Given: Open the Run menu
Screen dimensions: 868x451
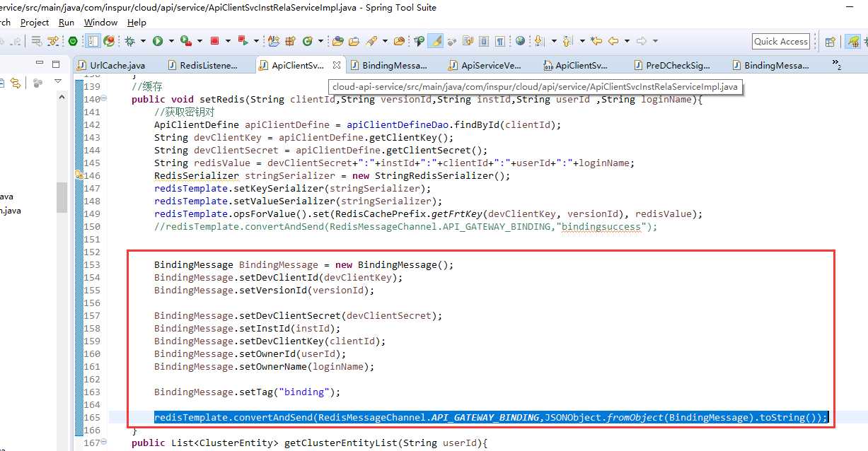Looking at the screenshot, I should point(66,23).
